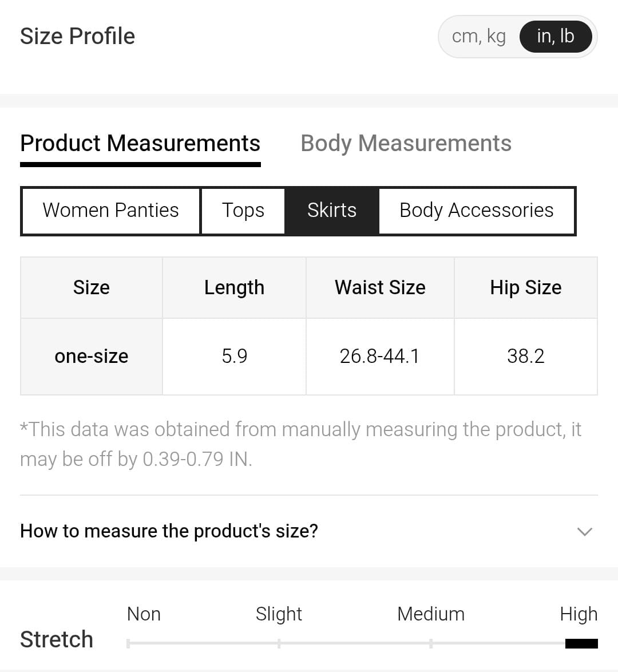Select the Skirts category

[x=332, y=211]
